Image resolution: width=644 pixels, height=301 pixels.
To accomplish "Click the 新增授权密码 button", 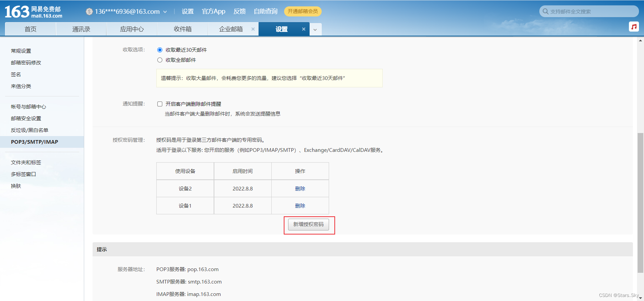I will (309, 224).
